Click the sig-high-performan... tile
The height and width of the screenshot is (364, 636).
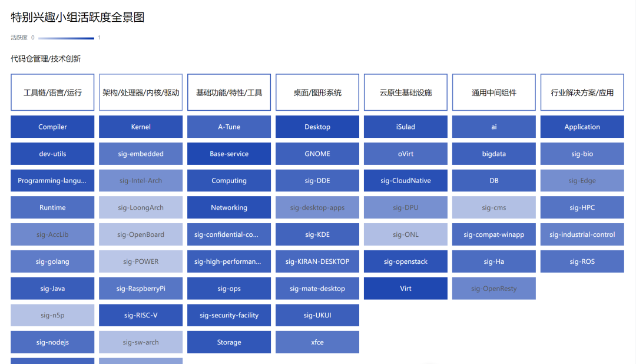click(229, 262)
